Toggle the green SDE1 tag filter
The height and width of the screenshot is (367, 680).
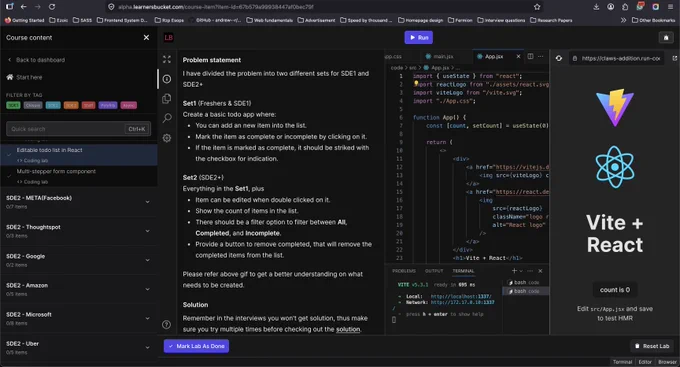point(13,105)
